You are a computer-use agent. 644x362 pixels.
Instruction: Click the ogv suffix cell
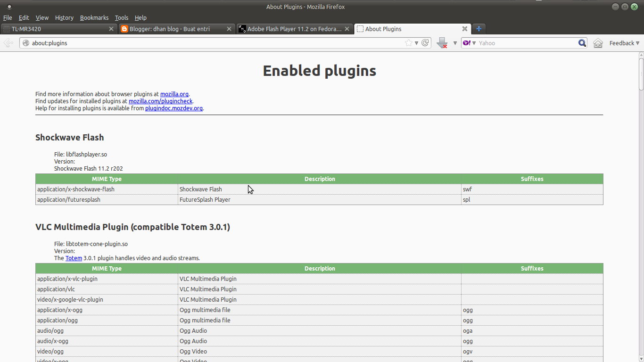tap(532, 351)
